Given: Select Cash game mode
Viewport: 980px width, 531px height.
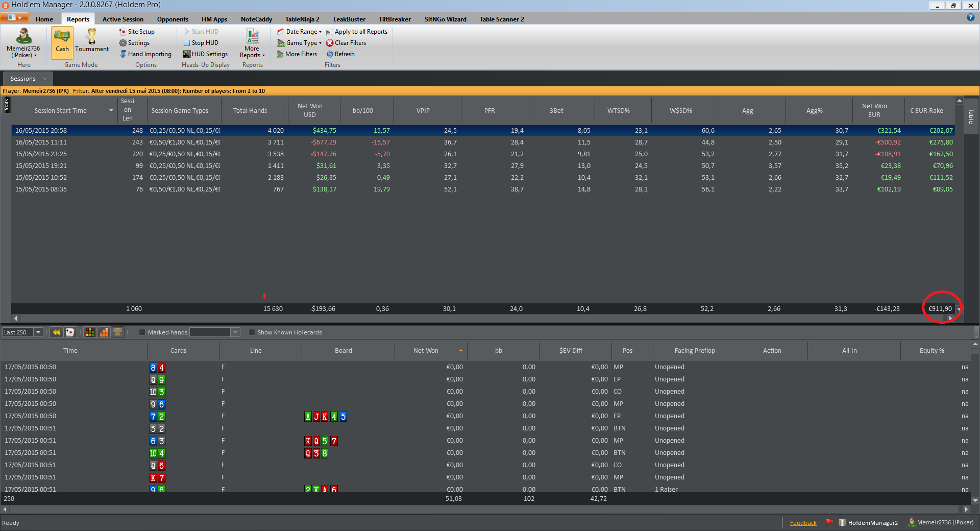Looking at the screenshot, I should [62, 43].
